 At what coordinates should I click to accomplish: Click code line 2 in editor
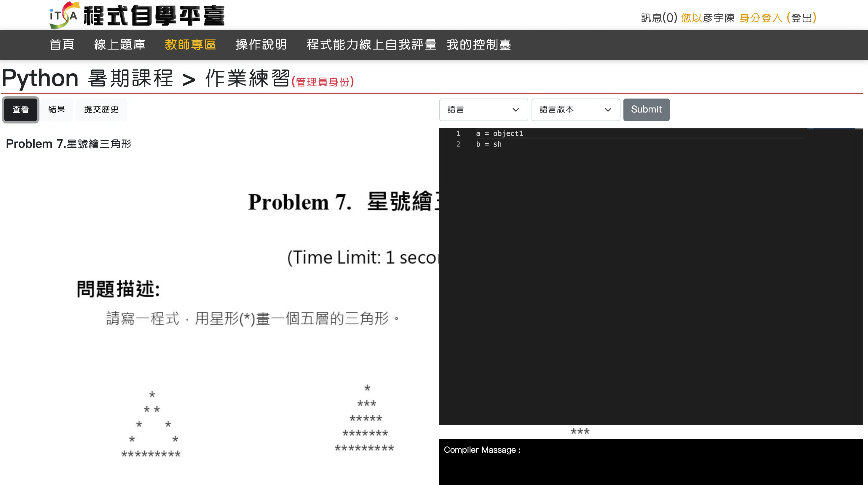pos(489,144)
